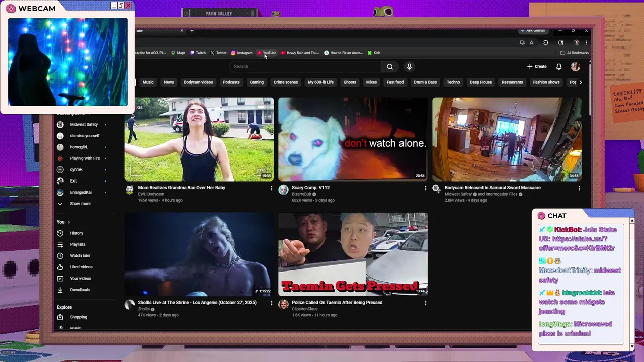Image resolution: width=644 pixels, height=362 pixels.
Task: Open the How to Fix an Anxio... bookmark
Action: 343,53
